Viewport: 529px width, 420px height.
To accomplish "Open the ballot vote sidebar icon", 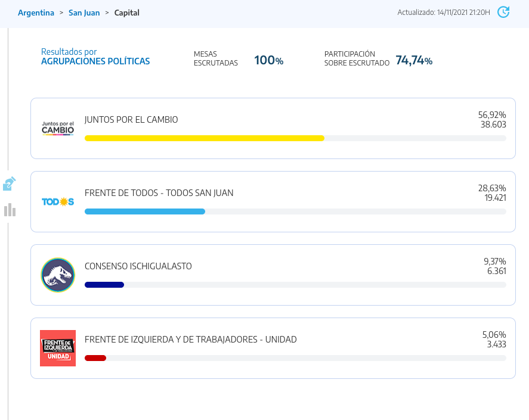I will pos(10,183).
